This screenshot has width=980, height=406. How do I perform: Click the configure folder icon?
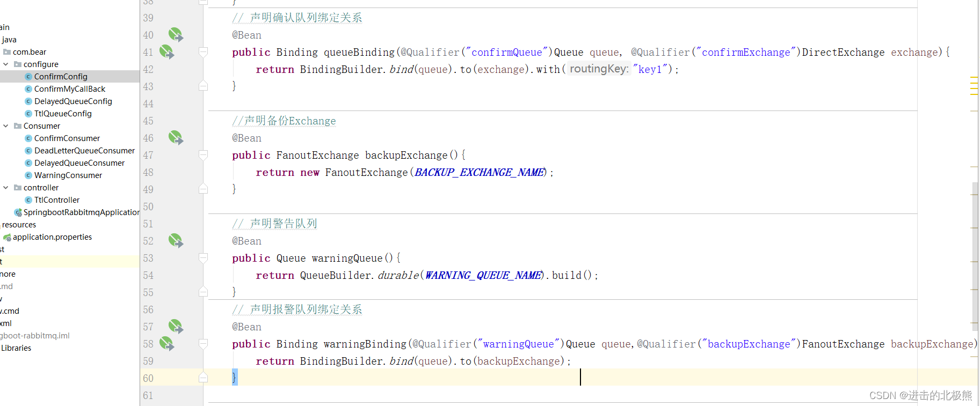point(18,64)
